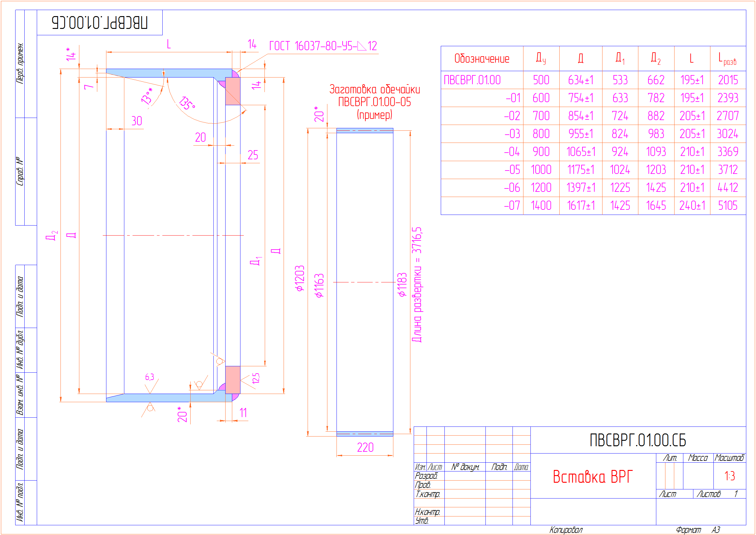The height and width of the screenshot is (535, 756).
Task: Click table cell '1065±1'
Action: coord(581,152)
